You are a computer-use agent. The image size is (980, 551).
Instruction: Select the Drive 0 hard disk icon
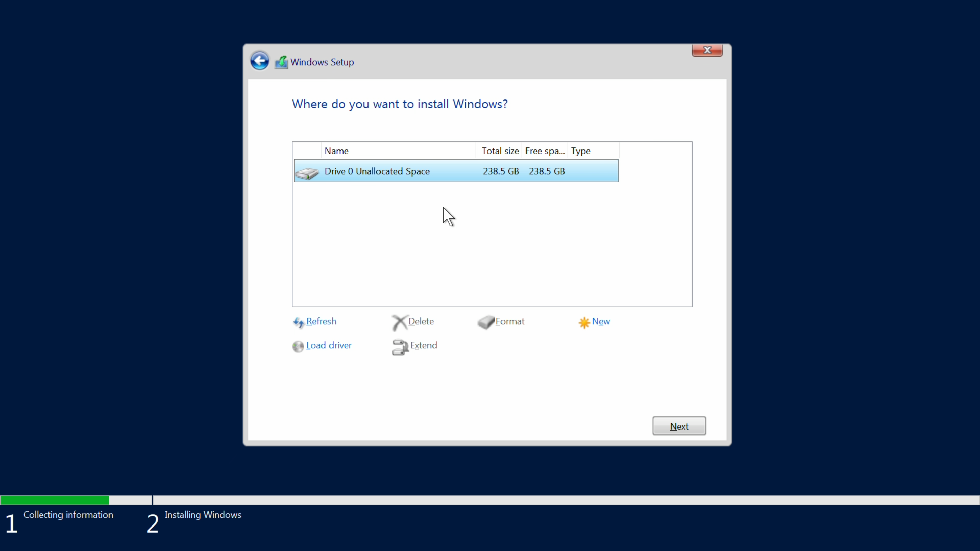[307, 173]
